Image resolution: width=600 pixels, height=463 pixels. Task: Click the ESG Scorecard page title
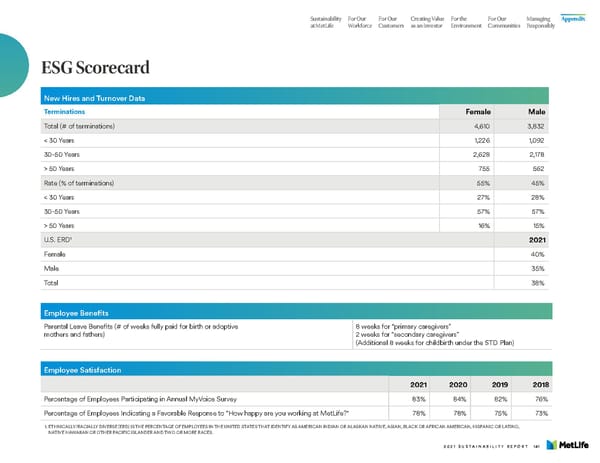95,68
